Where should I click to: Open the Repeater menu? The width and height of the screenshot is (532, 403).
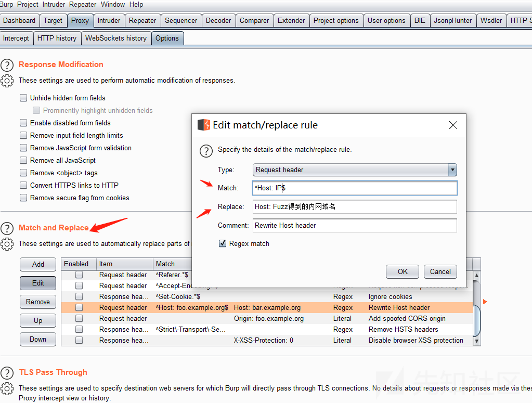83,4
